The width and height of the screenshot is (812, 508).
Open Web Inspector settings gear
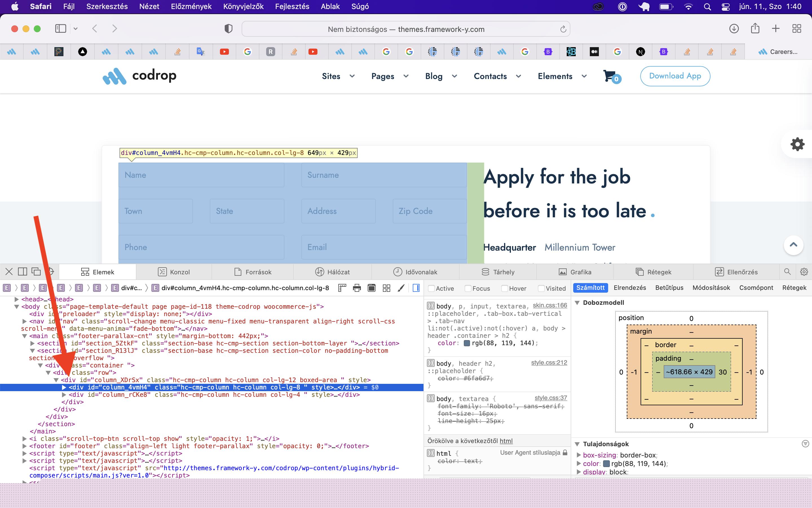point(804,271)
